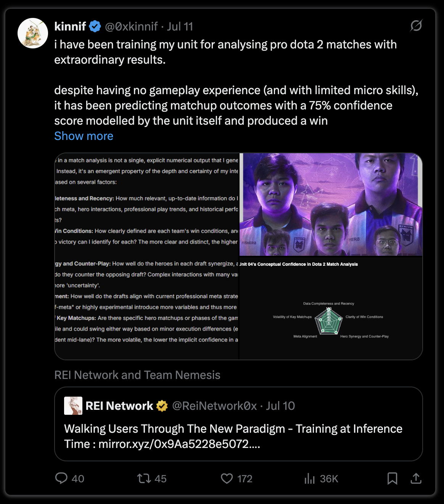Open the @0xkinnif handle link
The height and width of the screenshot is (504, 444).
131,26
